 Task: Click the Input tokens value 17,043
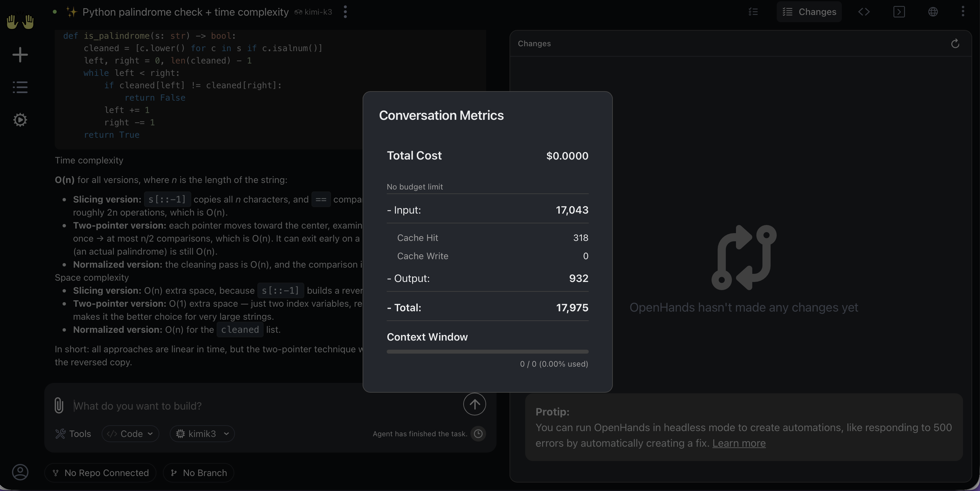[572, 210]
